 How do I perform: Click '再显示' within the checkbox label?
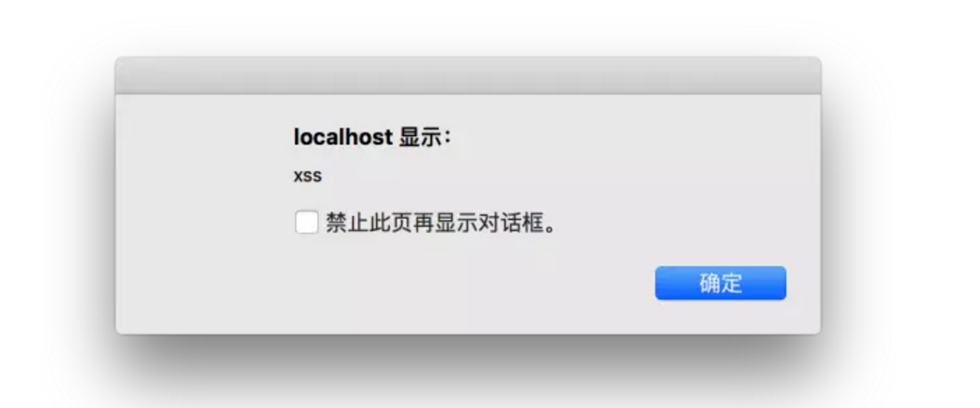[442, 223]
